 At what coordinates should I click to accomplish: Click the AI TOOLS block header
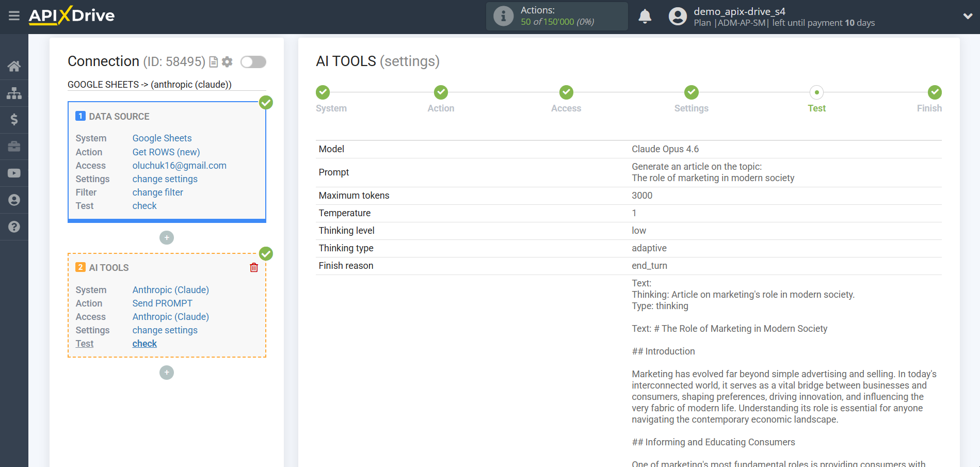pyautogui.click(x=109, y=268)
